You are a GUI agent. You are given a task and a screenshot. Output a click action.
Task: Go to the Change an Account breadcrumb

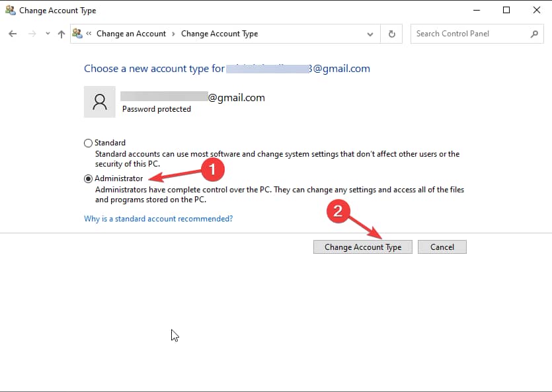click(131, 34)
